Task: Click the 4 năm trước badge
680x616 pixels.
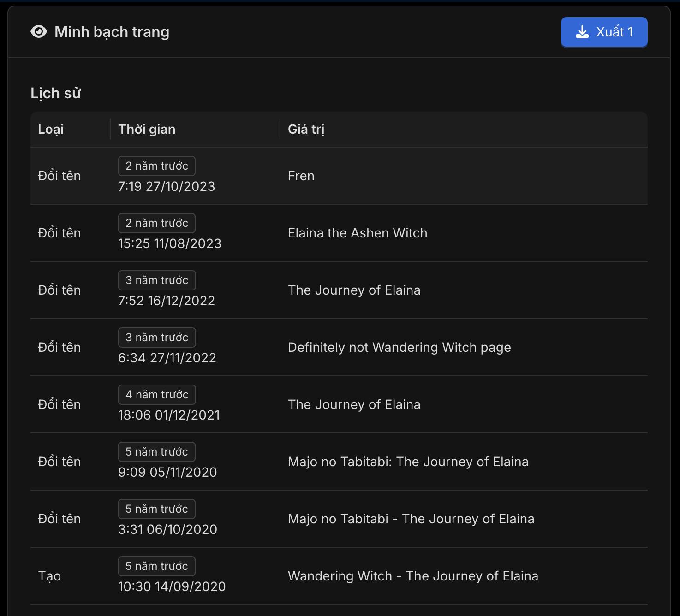Action: coord(157,395)
